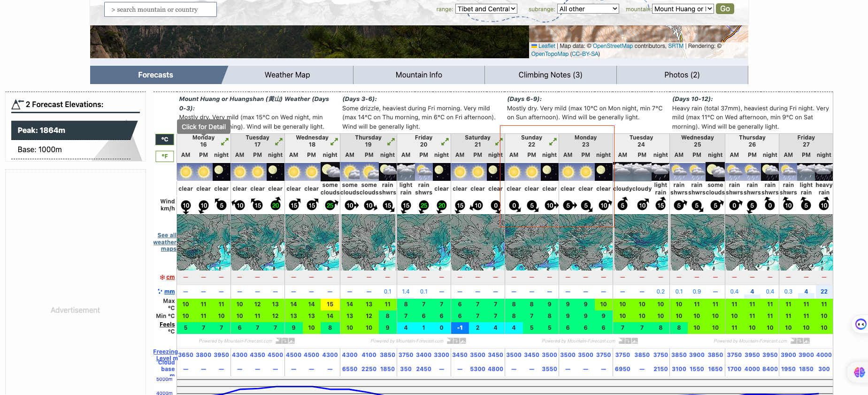The image size is (868, 395).
Task: Click the yellow max temperature 15 cell
Action: (330, 304)
